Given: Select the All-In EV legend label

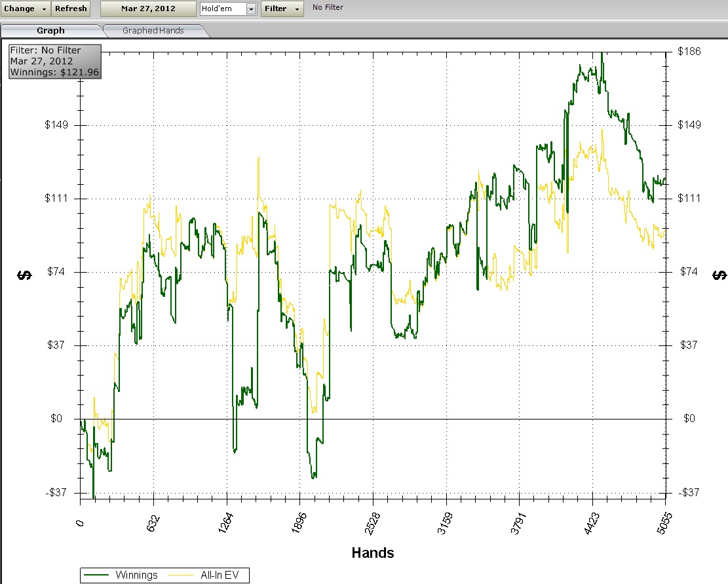Looking at the screenshot, I should 221,575.
